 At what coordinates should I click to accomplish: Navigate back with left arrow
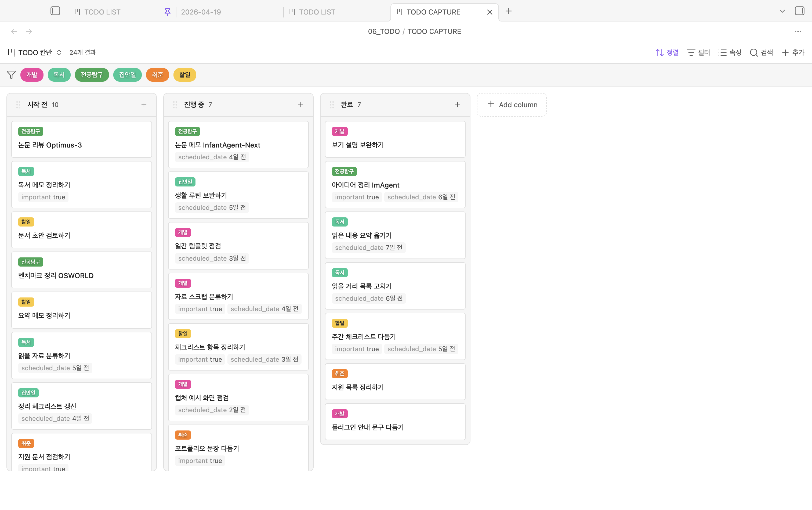(x=14, y=31)
